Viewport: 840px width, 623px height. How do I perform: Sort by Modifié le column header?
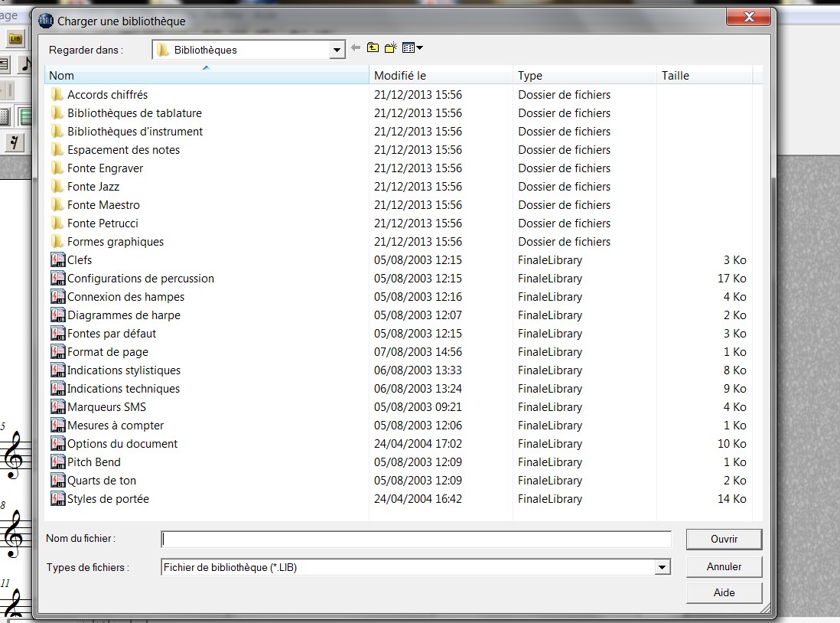[x=441, y=75]
